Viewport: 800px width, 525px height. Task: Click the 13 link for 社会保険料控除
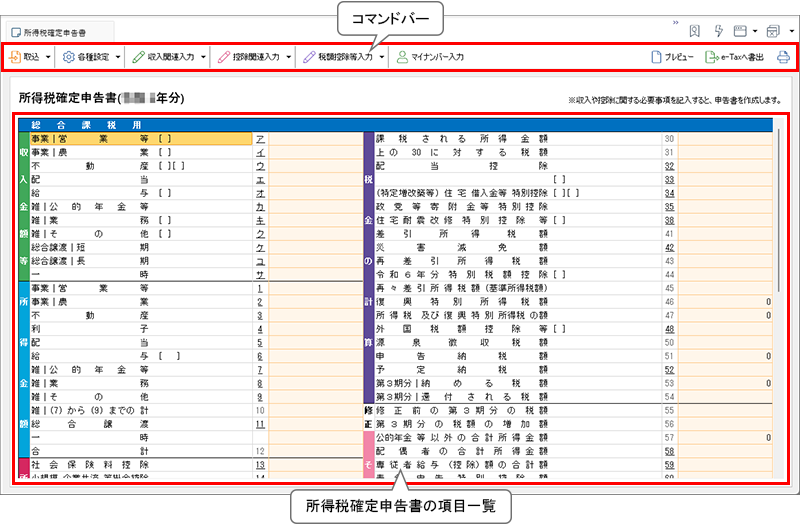point(259,465)
